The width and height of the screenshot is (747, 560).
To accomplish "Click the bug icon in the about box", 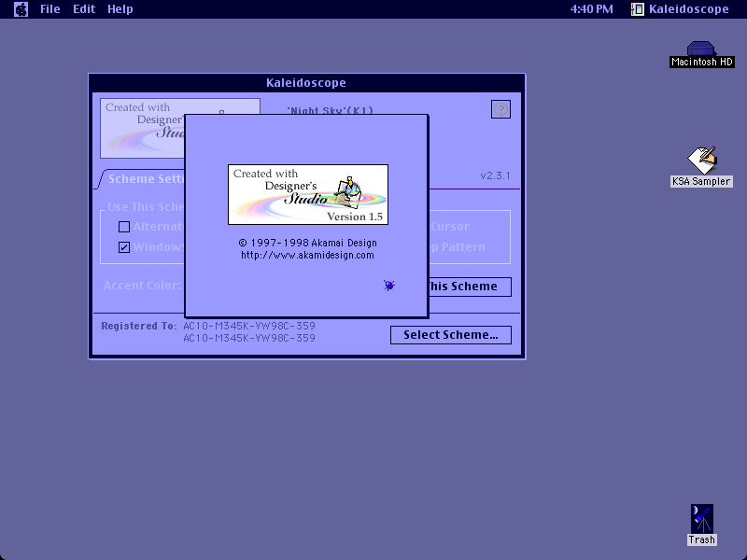I will [x=389, y=286].
